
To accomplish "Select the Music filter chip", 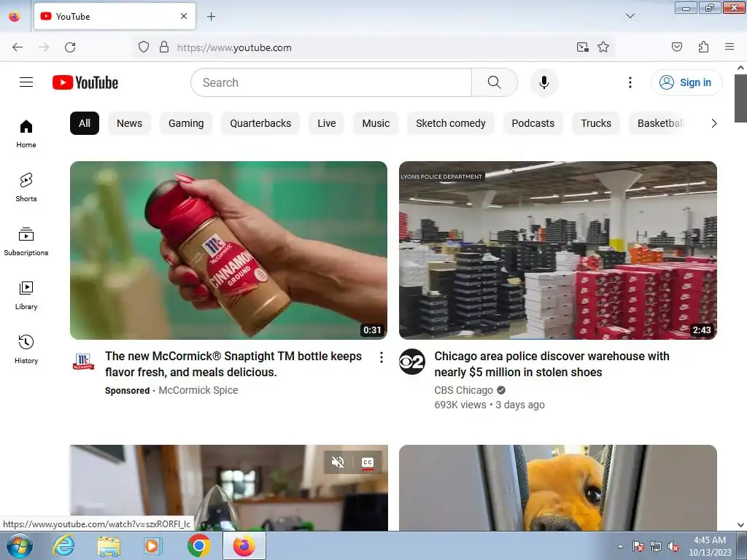I will point(376,123).
